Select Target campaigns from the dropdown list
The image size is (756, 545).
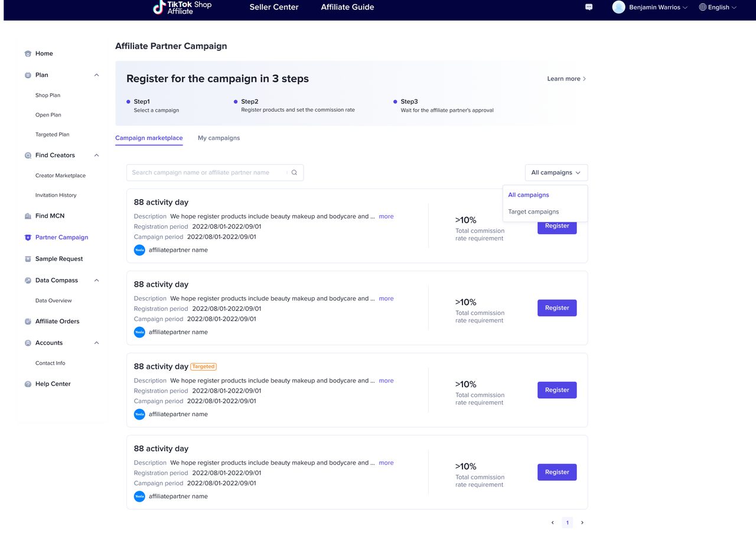pos(533,212)
